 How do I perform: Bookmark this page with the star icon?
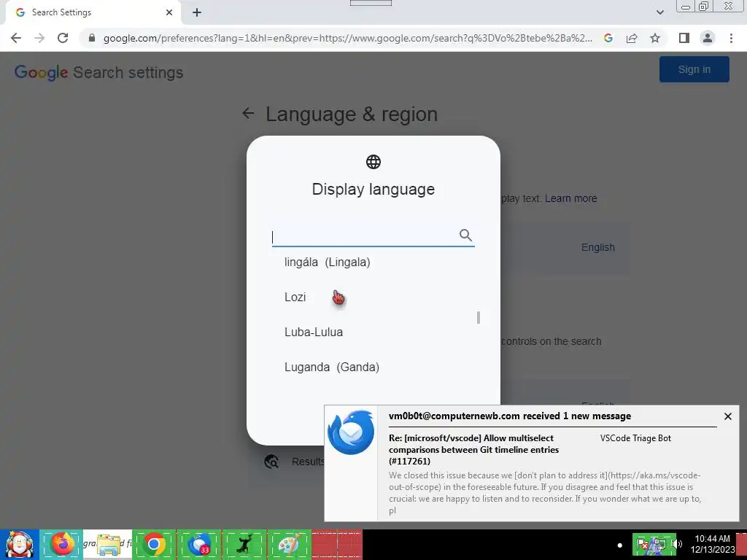pos(655,38)
